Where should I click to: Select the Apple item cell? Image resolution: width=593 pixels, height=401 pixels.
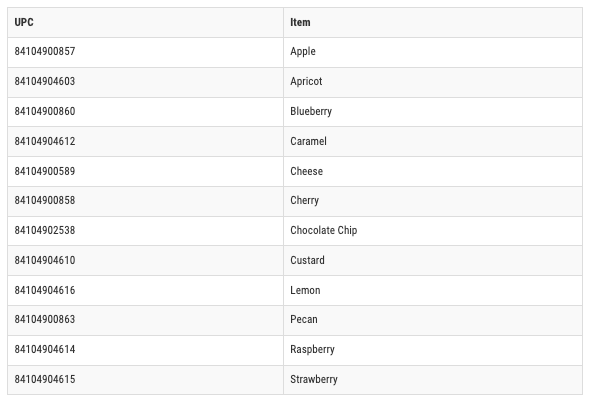(433, 52)
